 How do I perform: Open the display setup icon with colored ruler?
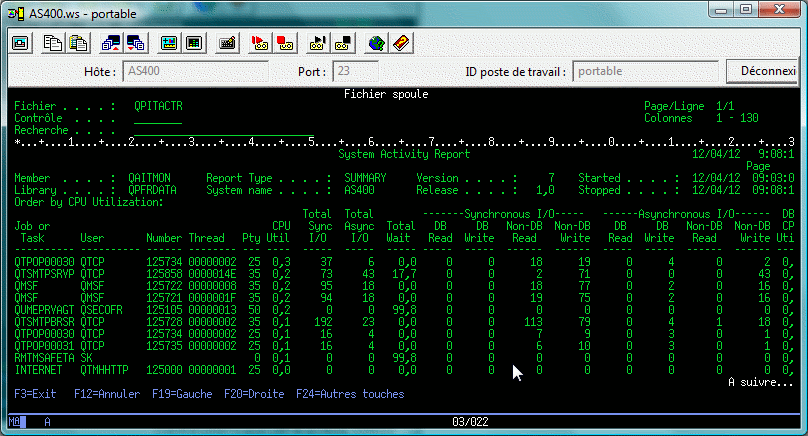tap(169, 43)
